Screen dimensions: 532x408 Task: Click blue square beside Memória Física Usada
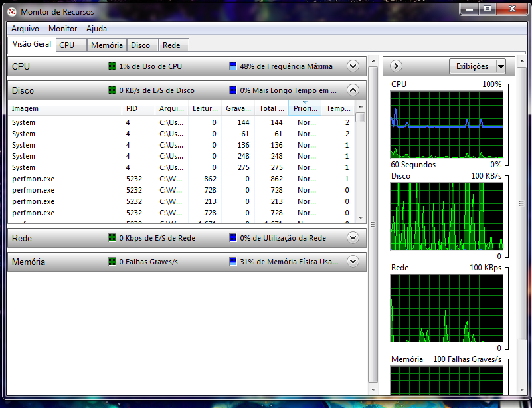pos(232,261)
